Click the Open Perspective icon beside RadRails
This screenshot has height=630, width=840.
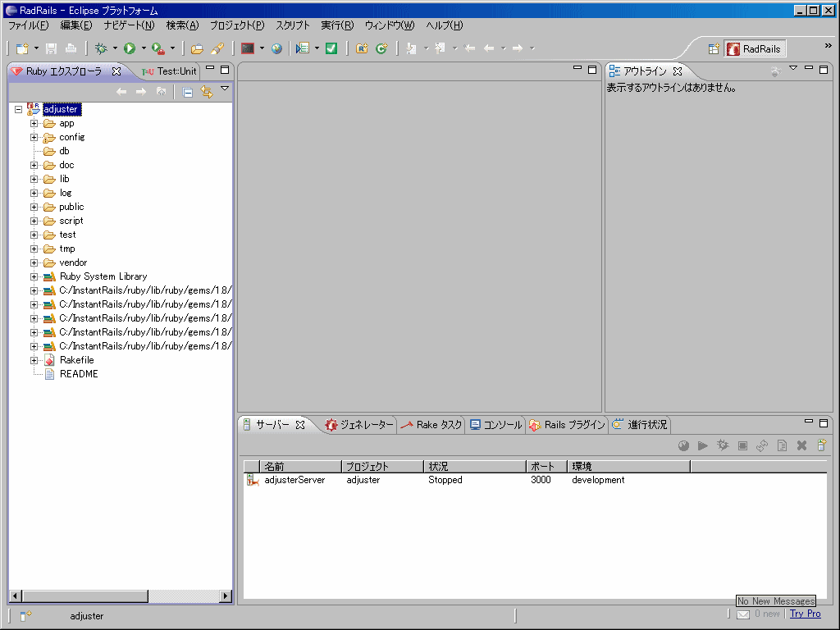tap(714, 48)
